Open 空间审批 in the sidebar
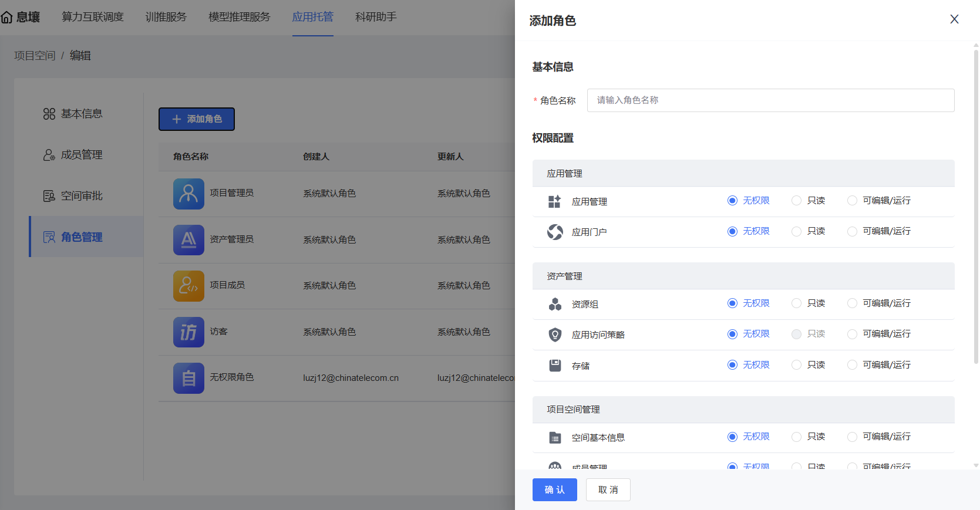 click(x=81, y=196)
